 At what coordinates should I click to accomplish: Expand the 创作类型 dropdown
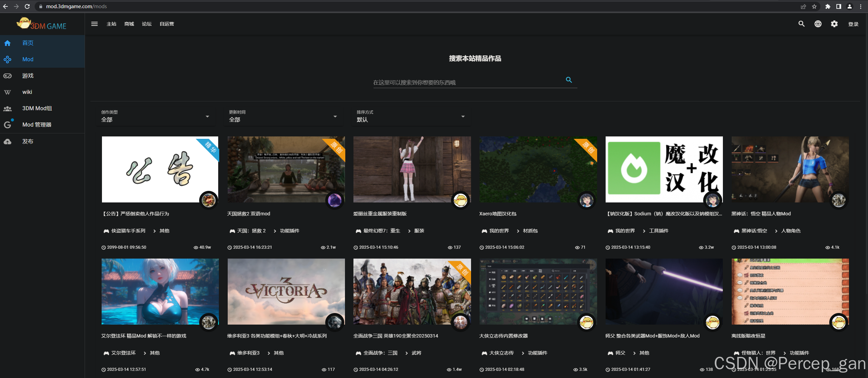point(156,117)
